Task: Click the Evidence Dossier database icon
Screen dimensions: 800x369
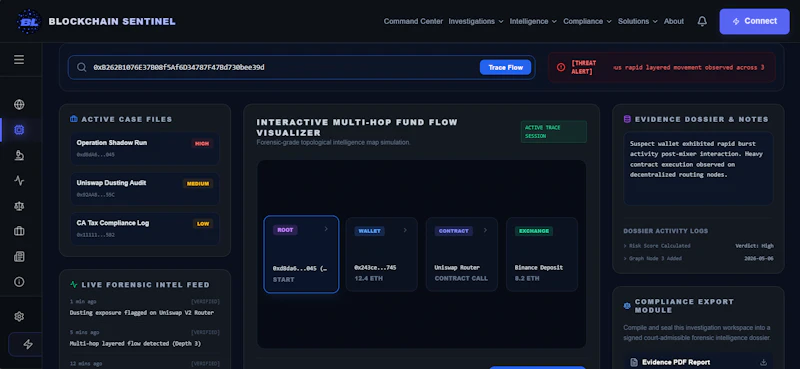Action: (627, 119)
